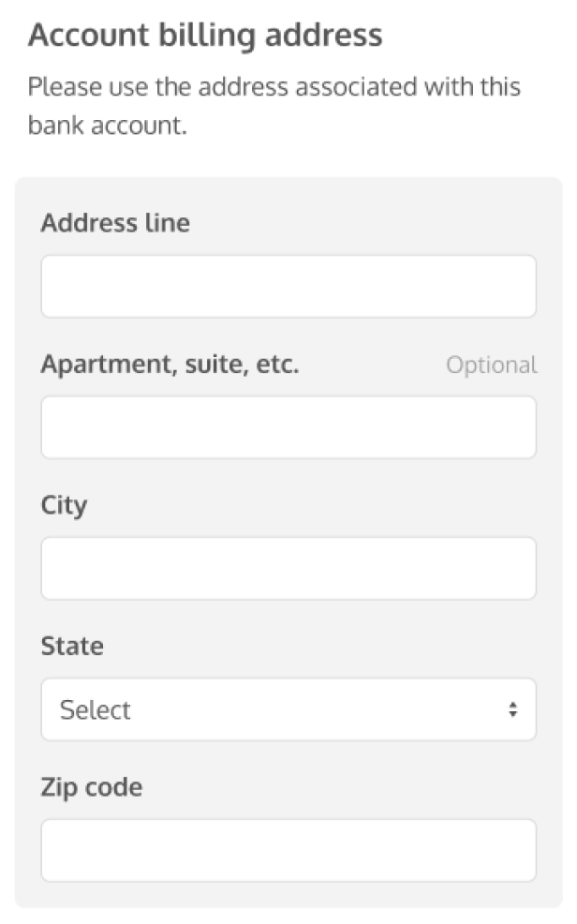Focus the Address line text field

288,287
